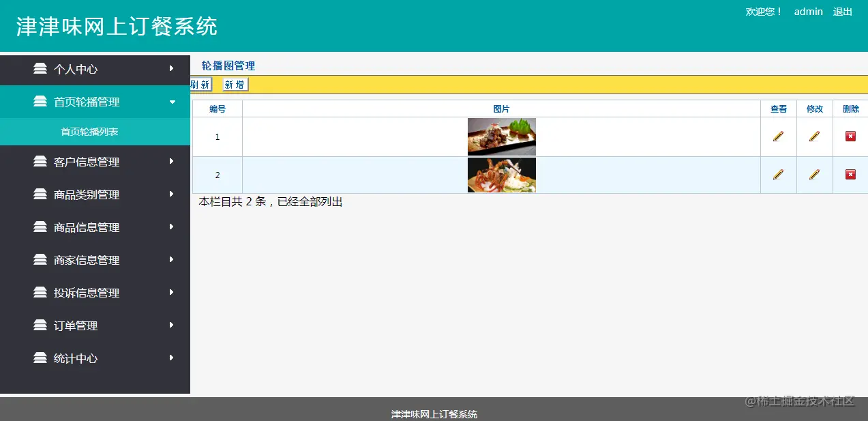Click the 编号 column header
The width and height of the screenshot is (868, 421).
tap(218, 108)
